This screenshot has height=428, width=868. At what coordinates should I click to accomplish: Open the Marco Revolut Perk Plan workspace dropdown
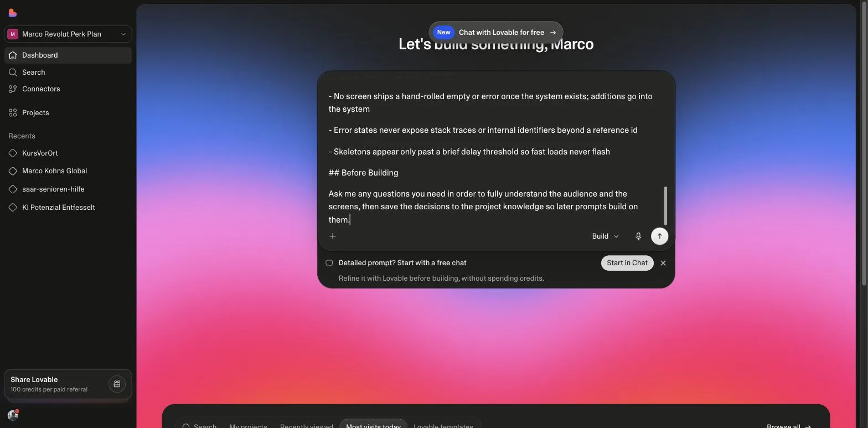(x=68, y=34)
